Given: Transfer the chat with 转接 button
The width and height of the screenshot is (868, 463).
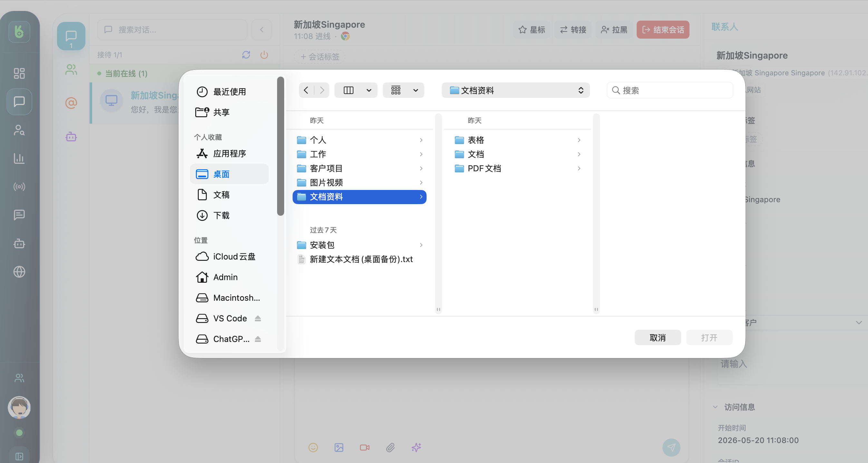Looking at the screenshot, I should [x=573, y=30].
